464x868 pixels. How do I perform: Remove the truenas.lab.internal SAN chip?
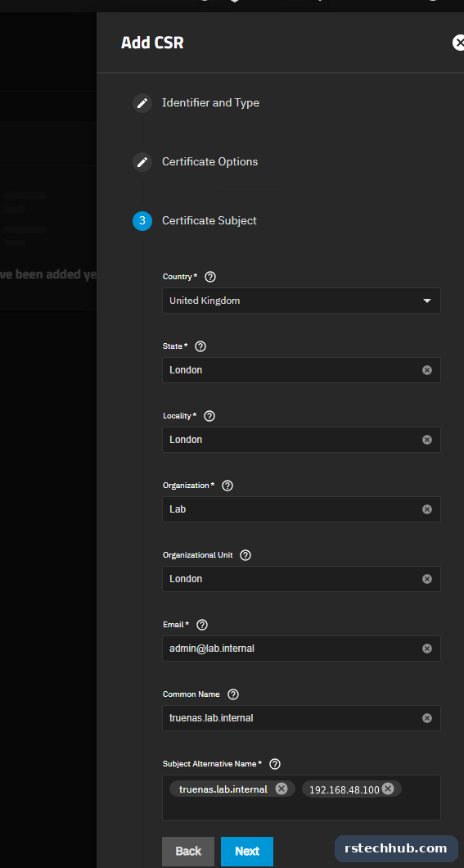[282, 789]
